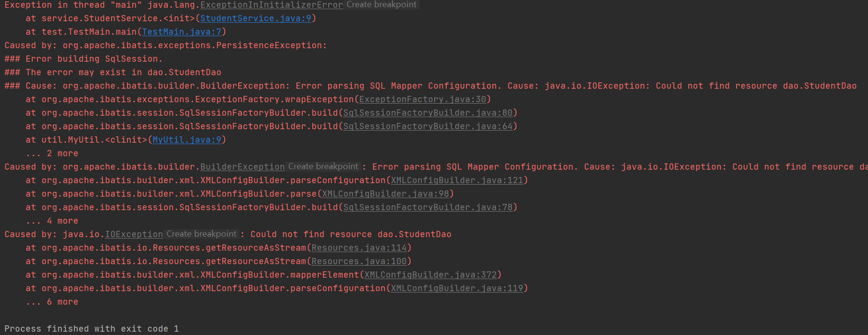Click the IOException class link
The height and width of the screenshot is (335, 868).
tap(134, 234)
